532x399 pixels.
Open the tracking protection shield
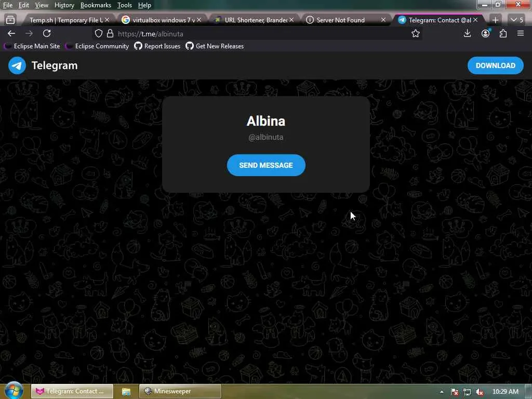[98, 34]
